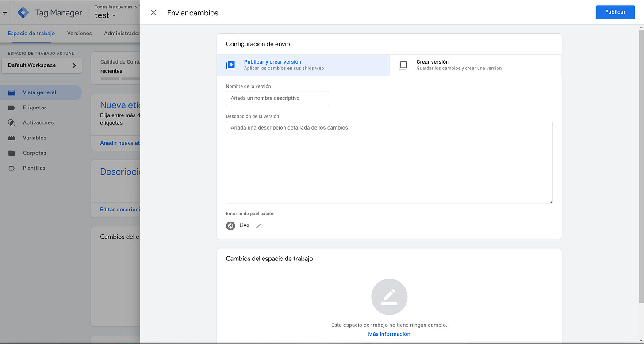The height and width of the screenshot is (344, 644).
Task: Click the Live environment name
Action: [244, 226]
